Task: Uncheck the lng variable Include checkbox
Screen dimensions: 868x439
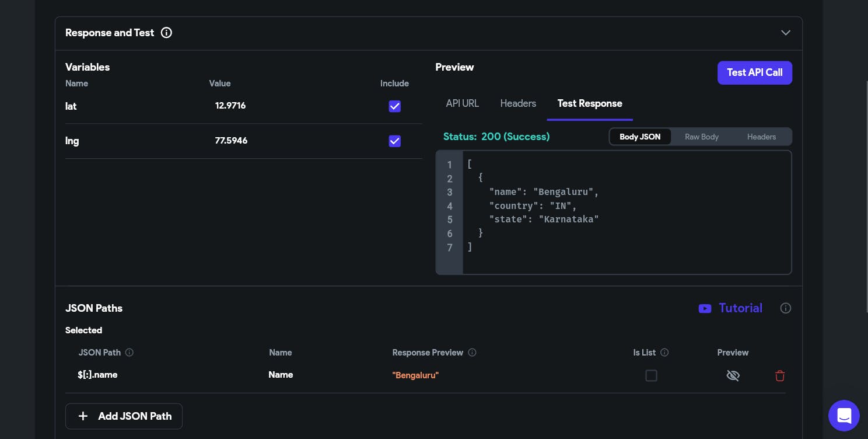Action: pyautogui.click(x=395, y=141)
